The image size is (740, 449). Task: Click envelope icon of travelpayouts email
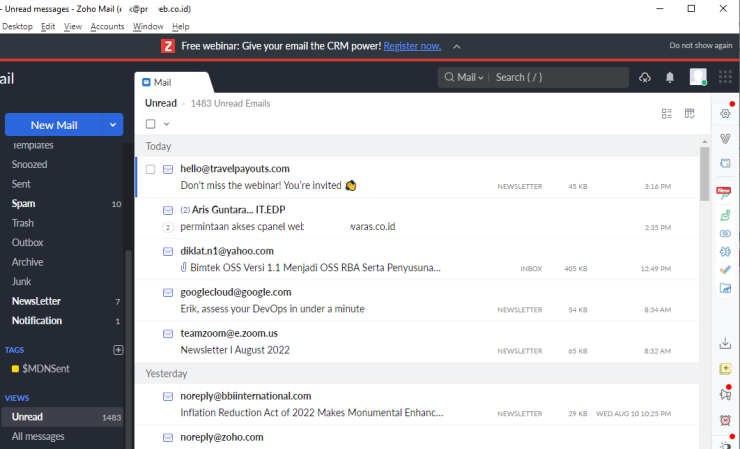click(168, 169)
